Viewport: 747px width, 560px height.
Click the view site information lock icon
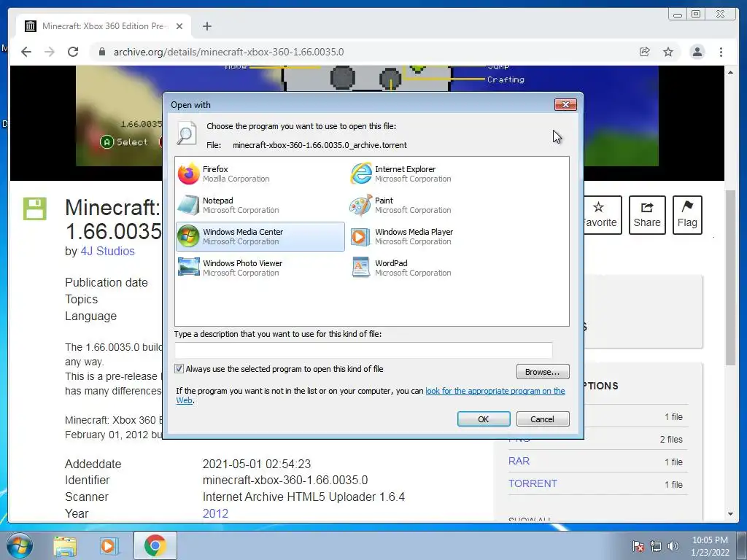click(x=101, y=52)
